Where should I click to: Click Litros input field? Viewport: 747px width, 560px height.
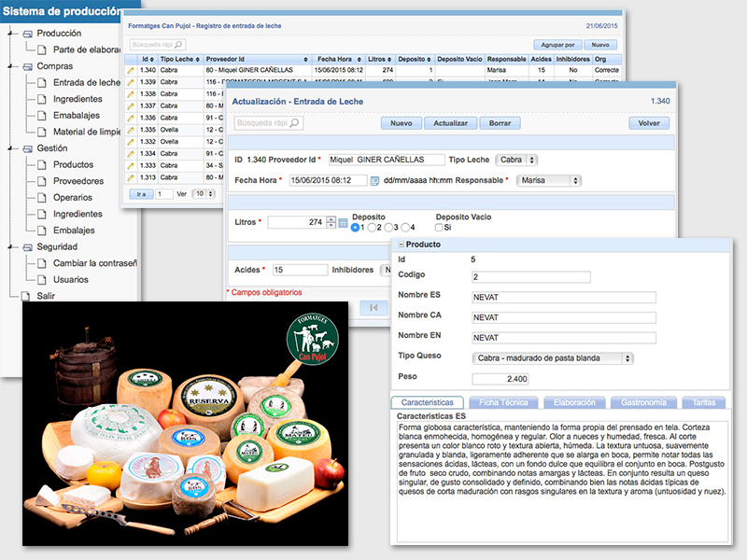coord(297,222)
